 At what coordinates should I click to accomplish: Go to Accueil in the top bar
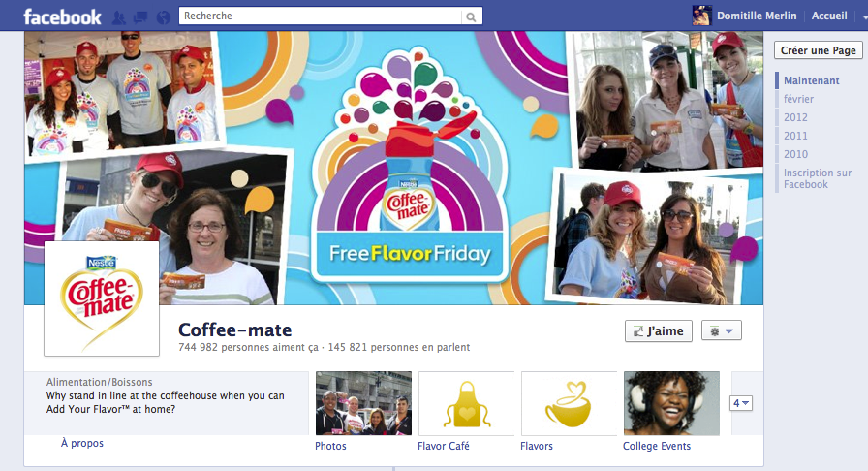829,16
